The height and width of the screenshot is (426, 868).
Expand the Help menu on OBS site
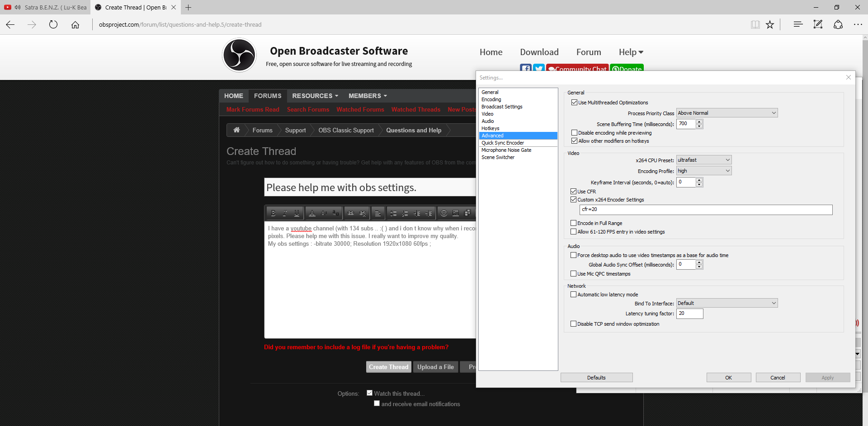[x=631, y=52]
